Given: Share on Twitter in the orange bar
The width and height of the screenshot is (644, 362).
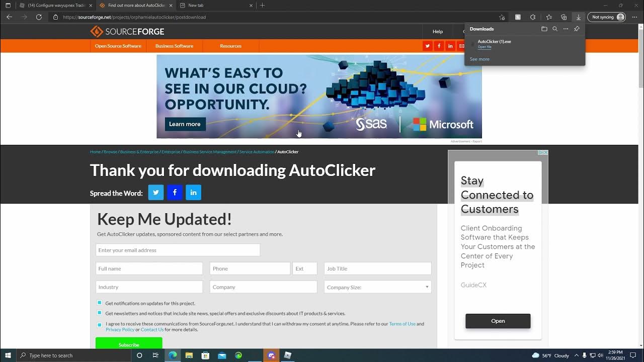Looking at the screenshot, I should click(428, 46).
